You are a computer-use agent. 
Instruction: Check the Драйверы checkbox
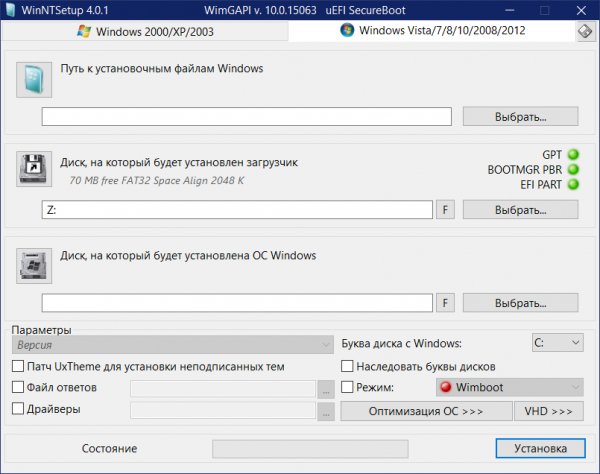point(18,409)
